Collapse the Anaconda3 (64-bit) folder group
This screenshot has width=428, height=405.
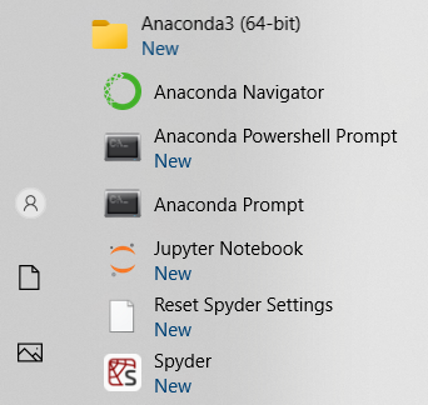point(221,24)
